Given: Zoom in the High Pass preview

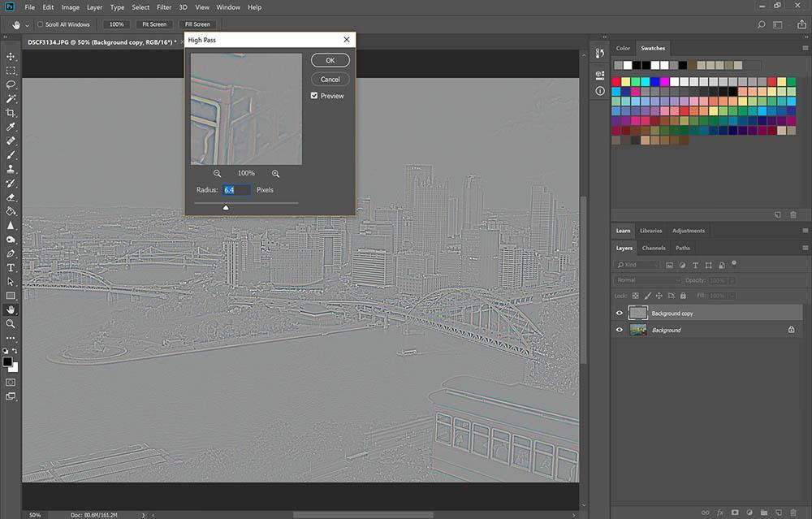Looking at the screenshot, I should click(x=276, y=173).
